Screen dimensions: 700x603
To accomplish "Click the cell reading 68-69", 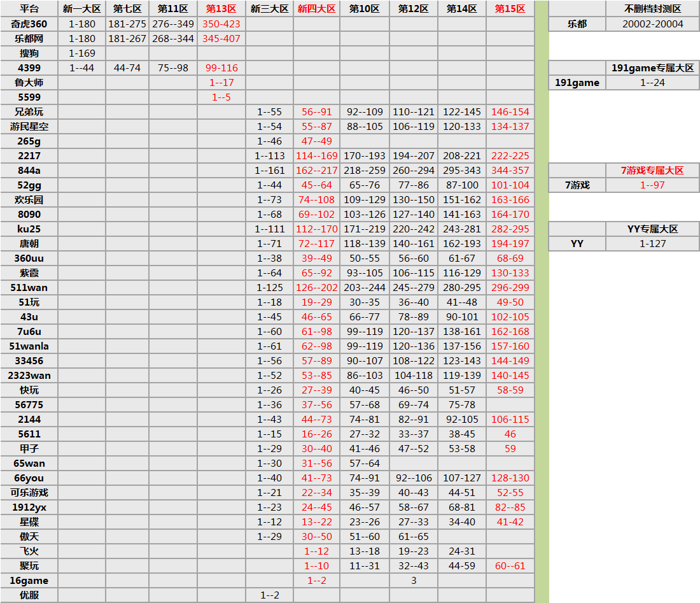I will click(x=510, y=259).
